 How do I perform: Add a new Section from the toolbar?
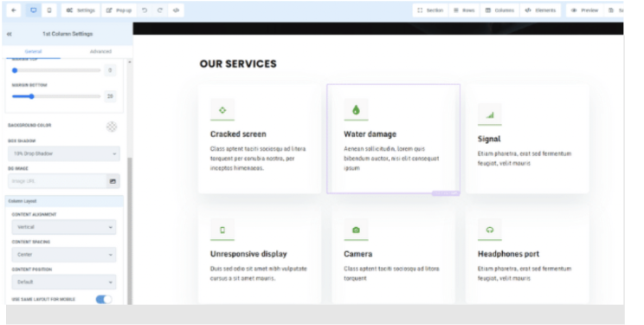430,10
